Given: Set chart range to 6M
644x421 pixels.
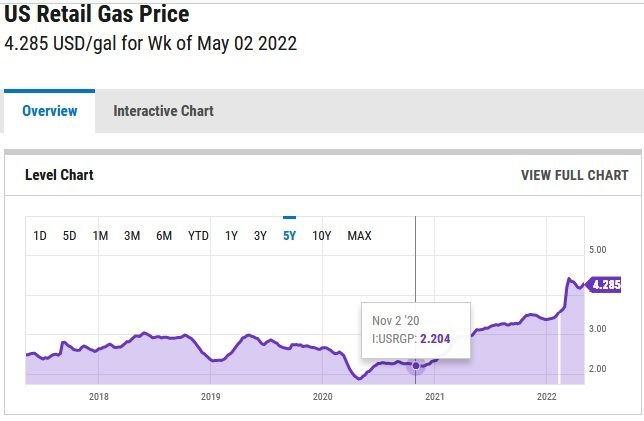Looking at the screenshot, I should coord(164,236).
